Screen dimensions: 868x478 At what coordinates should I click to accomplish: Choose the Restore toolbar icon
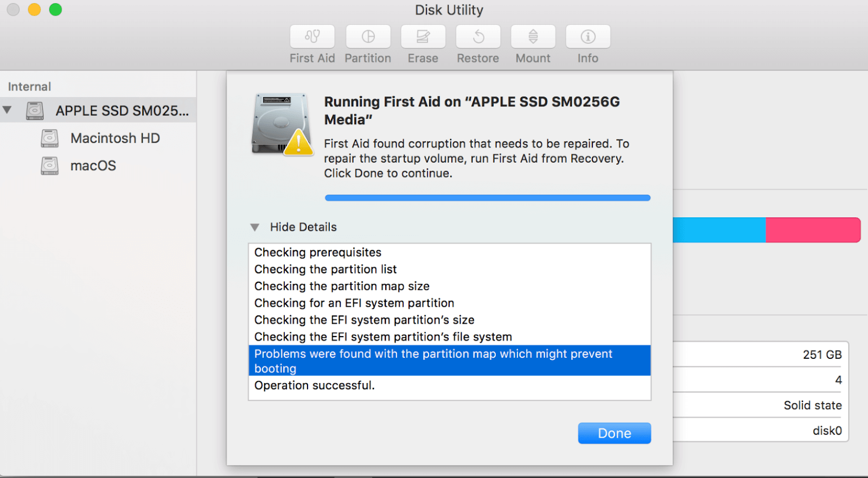(478, 36)
